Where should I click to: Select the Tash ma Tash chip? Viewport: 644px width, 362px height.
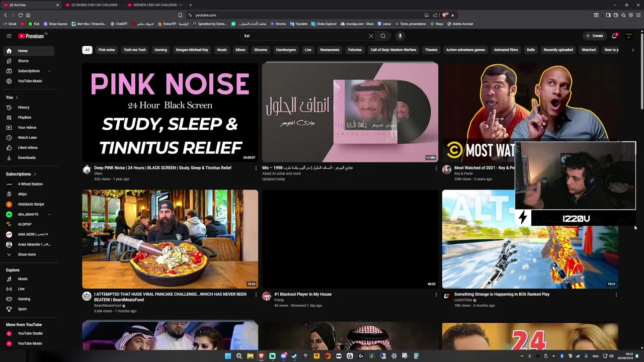click(135, 50)
